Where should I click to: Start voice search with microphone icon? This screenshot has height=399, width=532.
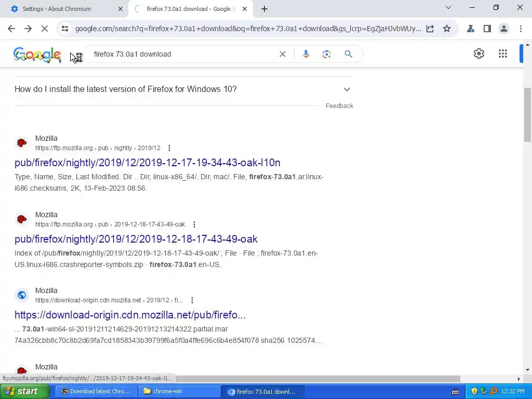[x=305, y=54]
